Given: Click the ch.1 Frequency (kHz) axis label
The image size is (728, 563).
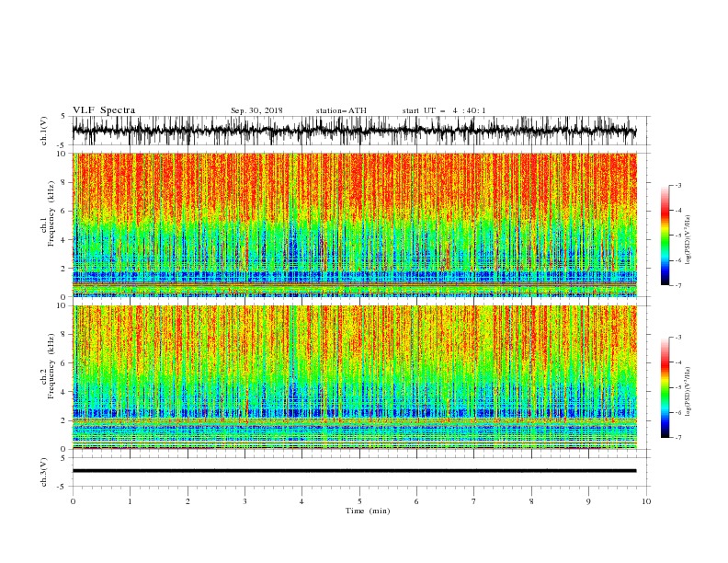Looking at the screenshot, I should point(48,213).
